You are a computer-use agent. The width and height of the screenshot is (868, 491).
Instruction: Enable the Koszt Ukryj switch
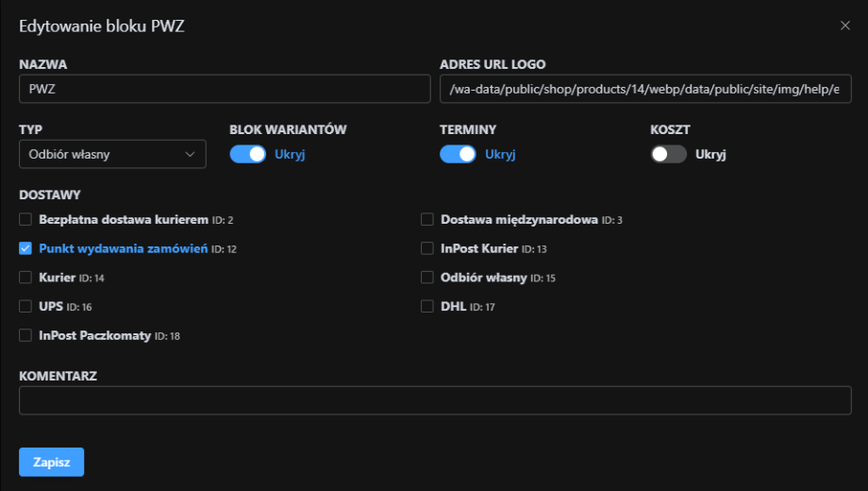(668, 154)
